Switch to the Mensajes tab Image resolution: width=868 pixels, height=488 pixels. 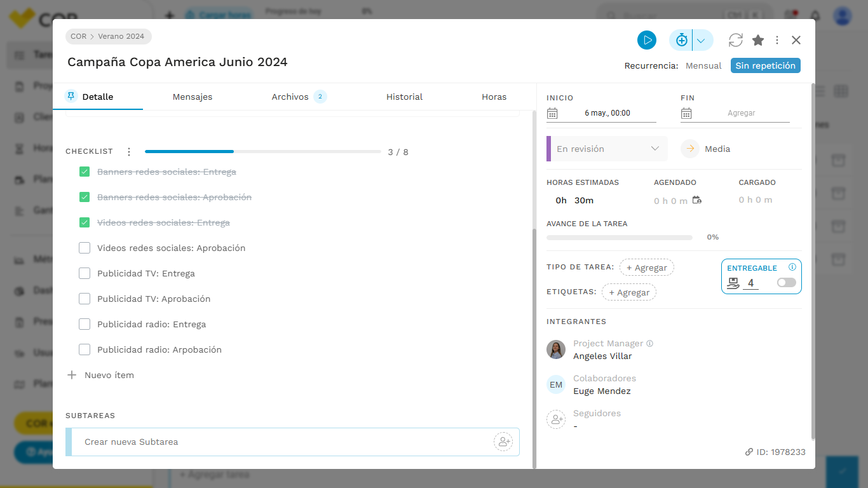click(x=193, y=97)
